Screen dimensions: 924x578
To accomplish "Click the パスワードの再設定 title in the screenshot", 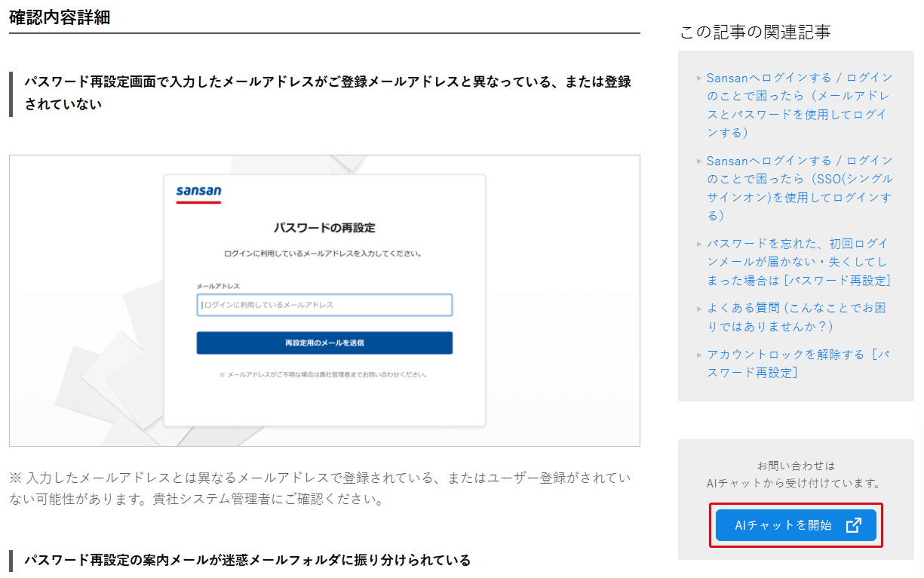I will (324, 227).
